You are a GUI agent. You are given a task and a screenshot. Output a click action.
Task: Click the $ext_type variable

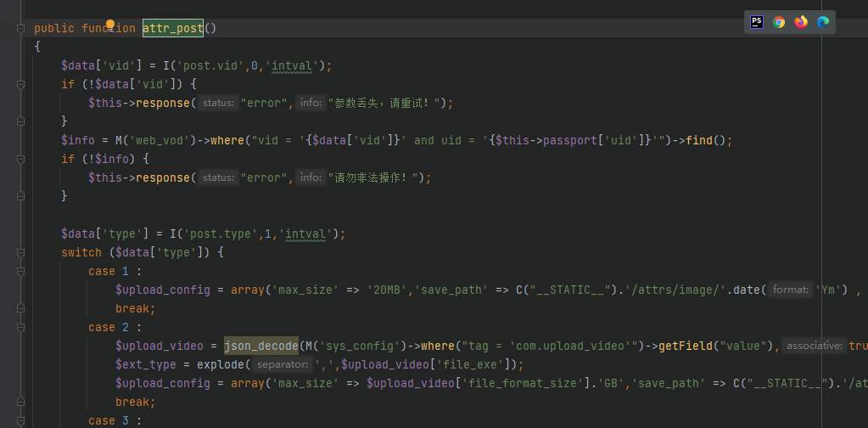point(146,364)
